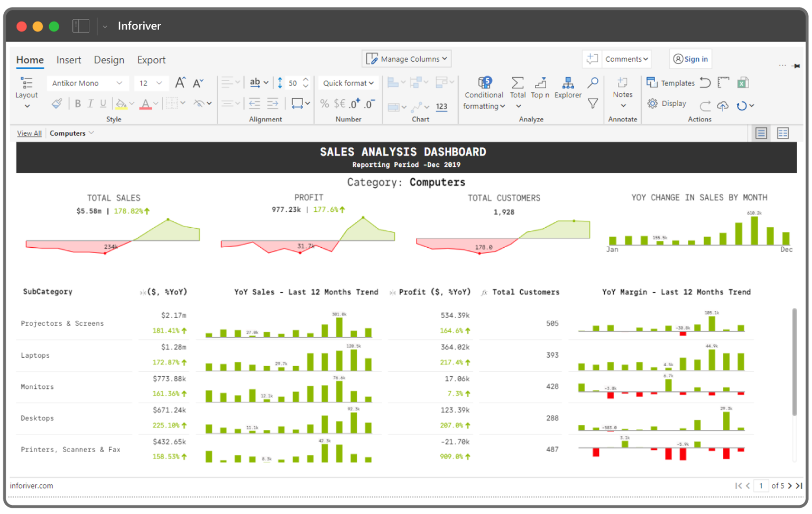Toggle underline formatting
Screen dimensions: 812x514
103,104
